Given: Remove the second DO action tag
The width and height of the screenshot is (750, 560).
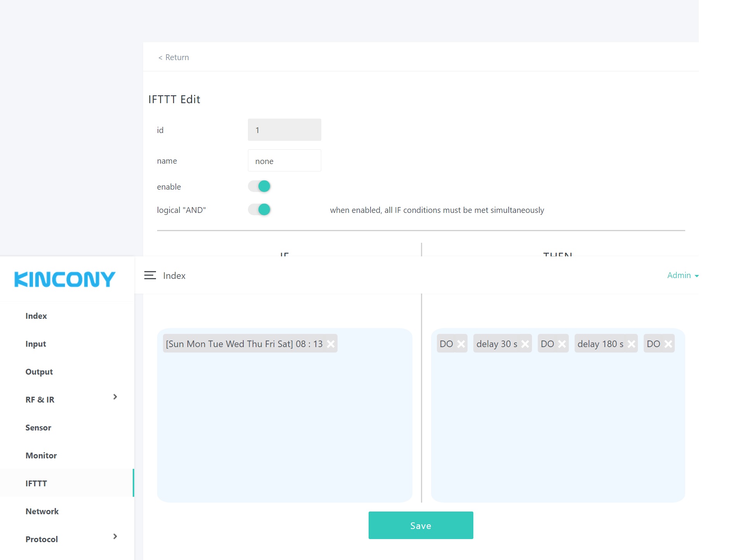Looking at the screenshot, I should point(562,344).
